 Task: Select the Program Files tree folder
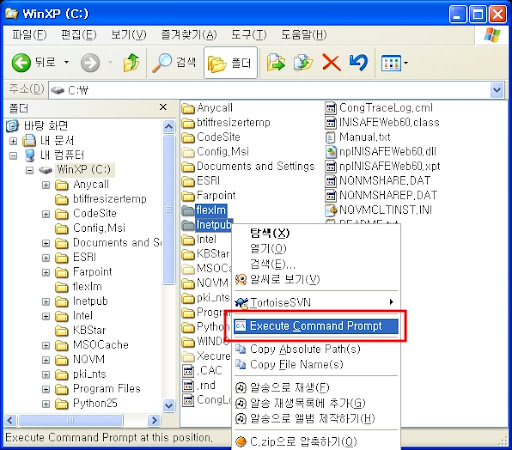click(x=107, y=389)
